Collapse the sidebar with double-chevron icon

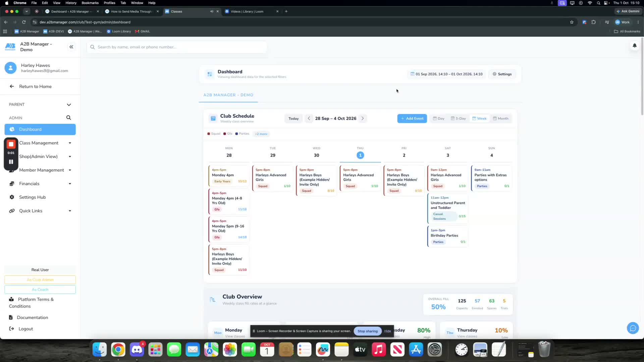(71, 47)
